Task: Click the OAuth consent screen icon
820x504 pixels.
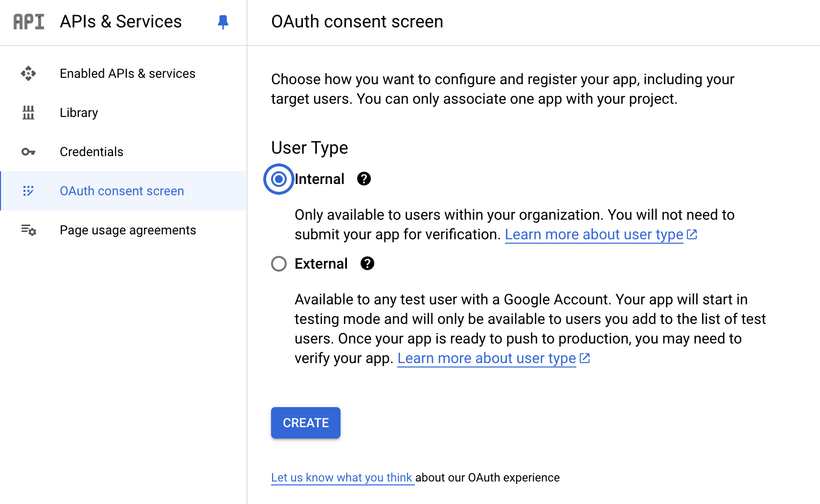Action: click(x=29, y=191)
